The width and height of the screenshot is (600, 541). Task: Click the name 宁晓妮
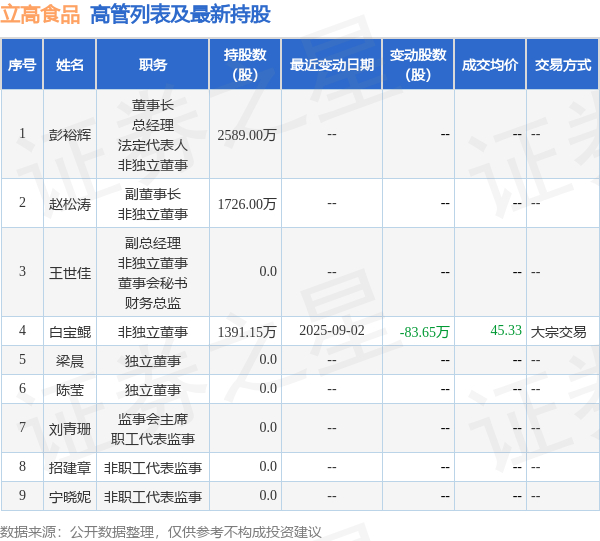pos(70,497)
